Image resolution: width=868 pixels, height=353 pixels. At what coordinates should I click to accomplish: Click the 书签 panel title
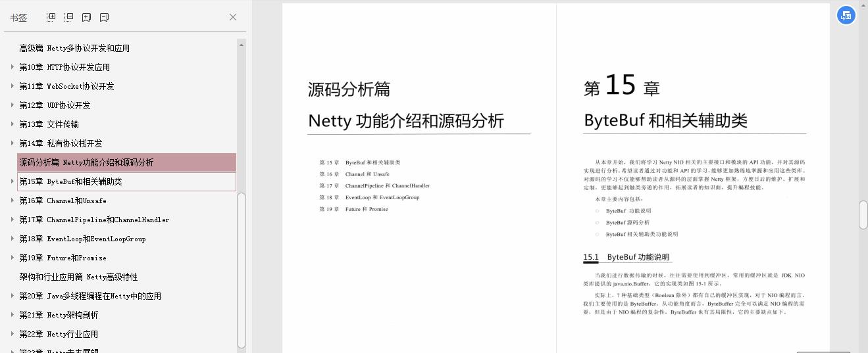click(18, 18)
